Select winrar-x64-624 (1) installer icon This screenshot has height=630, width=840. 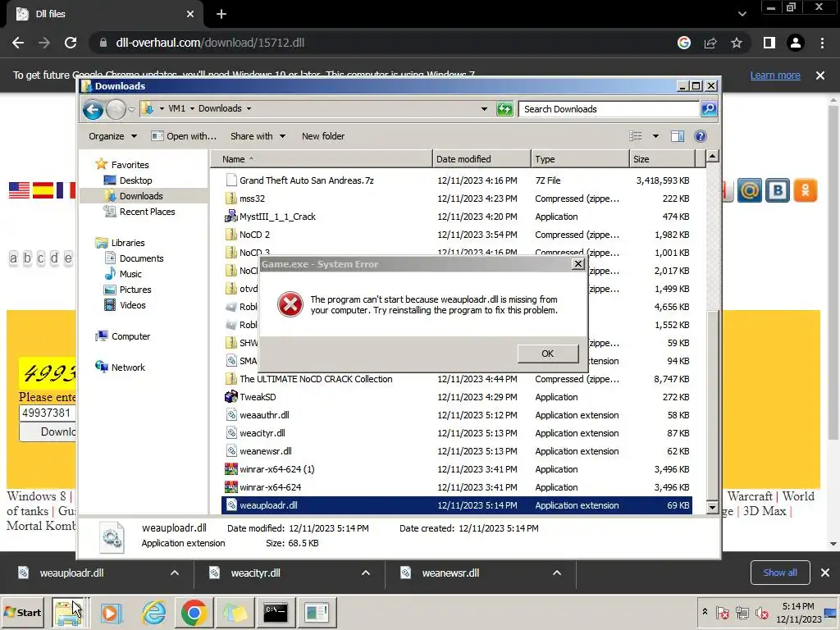(231, 469)
